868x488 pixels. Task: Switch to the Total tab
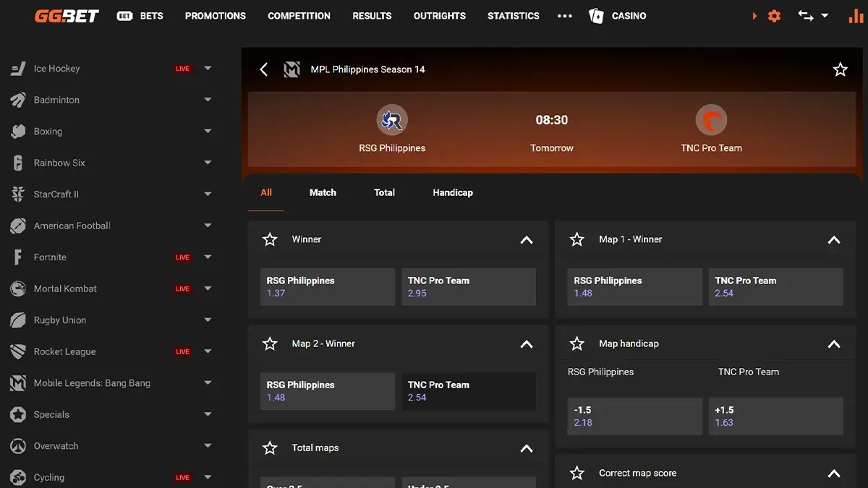pos(384,192)
